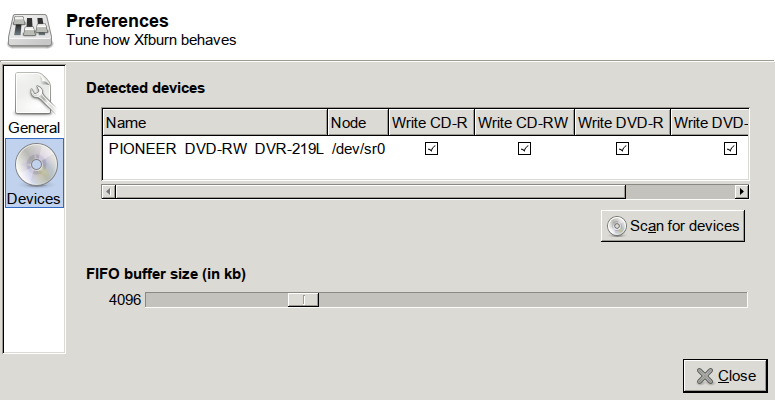Uncheck the Write DVD-R checkbox
The image size is (775, 400).
click(x=622, y=149)
